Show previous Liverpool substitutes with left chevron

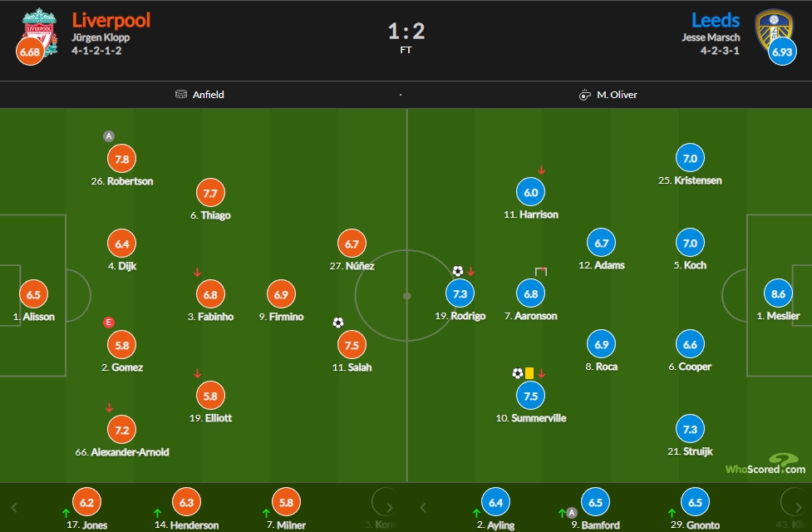pyautogui.click(x=14, y=508)
